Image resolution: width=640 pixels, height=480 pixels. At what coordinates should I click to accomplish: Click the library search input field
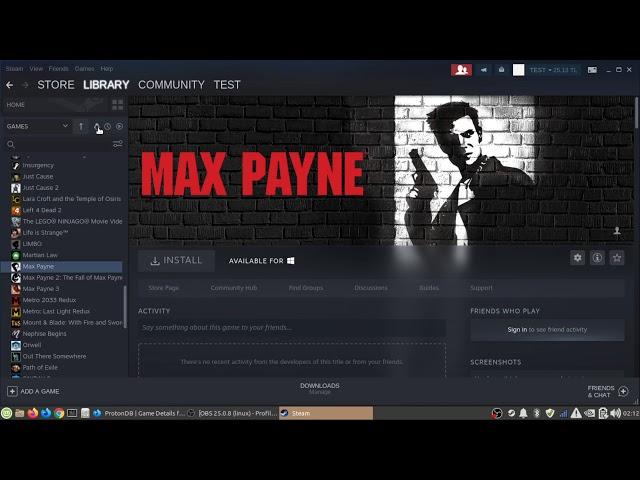(63, 144)
